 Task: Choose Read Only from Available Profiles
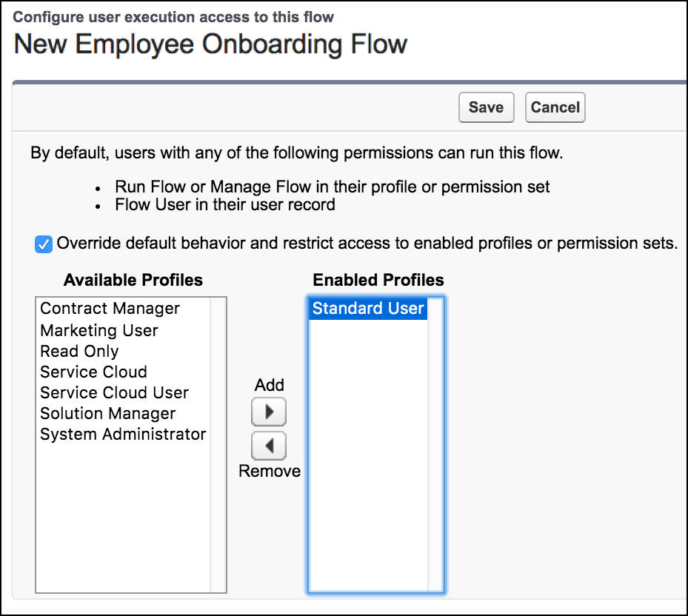tap(79, 351)
